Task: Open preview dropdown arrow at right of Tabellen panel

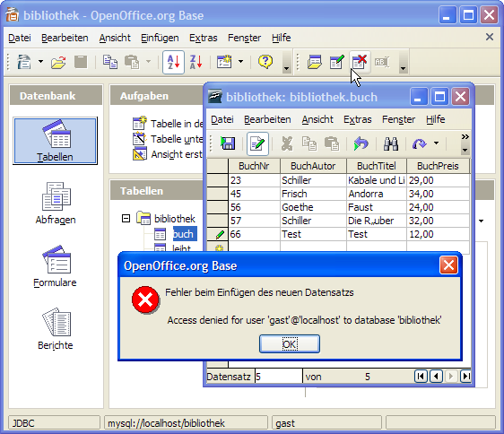Action: coord(482,221)
